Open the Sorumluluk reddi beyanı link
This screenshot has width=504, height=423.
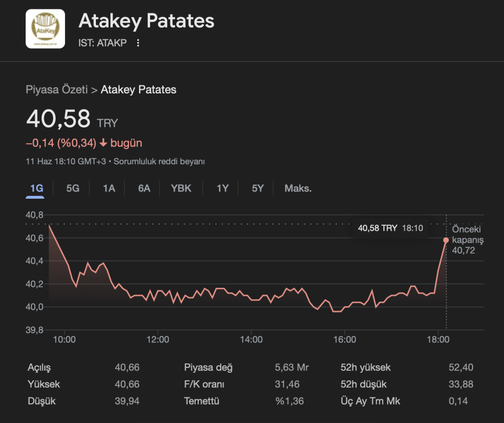[159, 161]
